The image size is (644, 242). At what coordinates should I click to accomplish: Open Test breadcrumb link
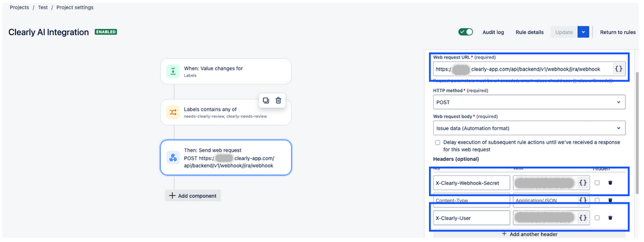coord(42,8)
